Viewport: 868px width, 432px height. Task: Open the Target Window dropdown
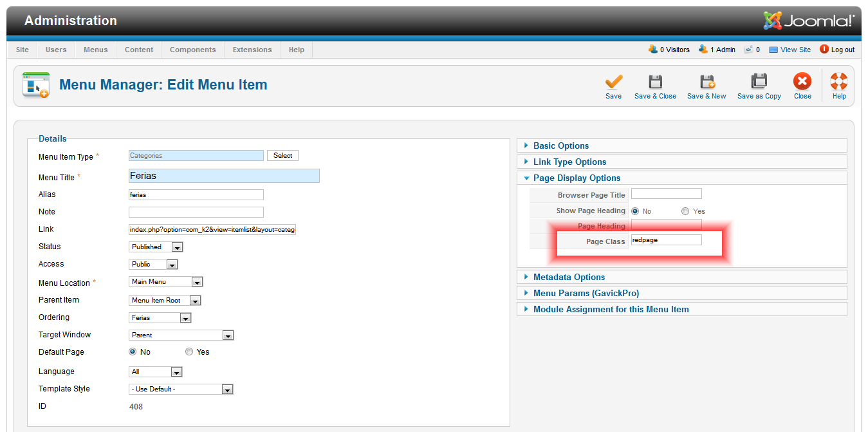181,335
